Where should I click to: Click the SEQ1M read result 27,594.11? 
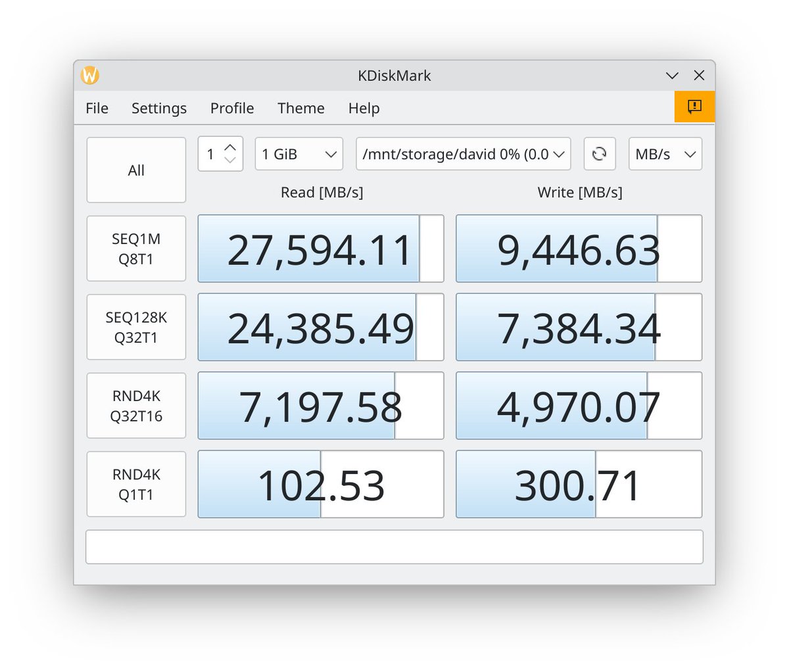[321, 249]
